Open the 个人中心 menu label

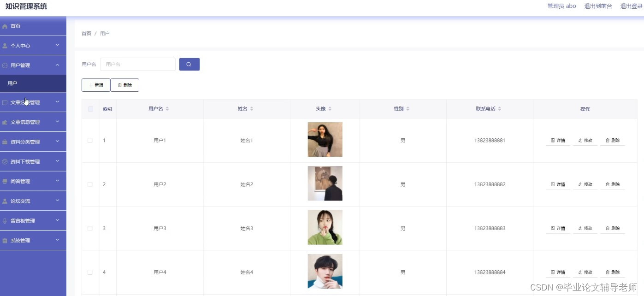point(20,46)
